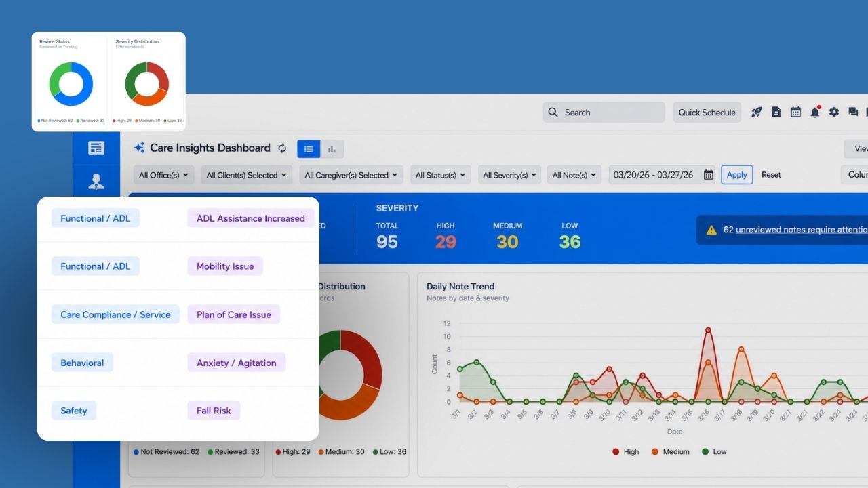This screenshot has height=488, width=868.
Task: Open the unreviewed notes require attention link
Action: tap(802, 230)
